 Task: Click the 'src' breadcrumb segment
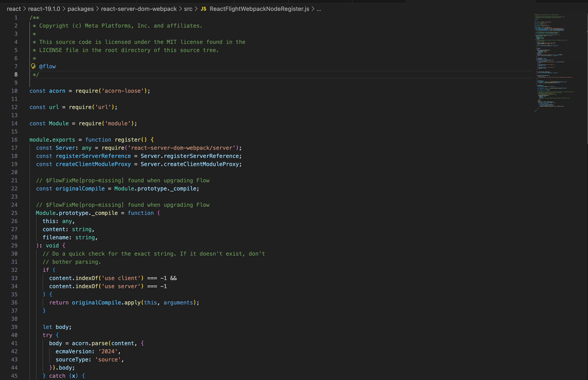[188, 9]
